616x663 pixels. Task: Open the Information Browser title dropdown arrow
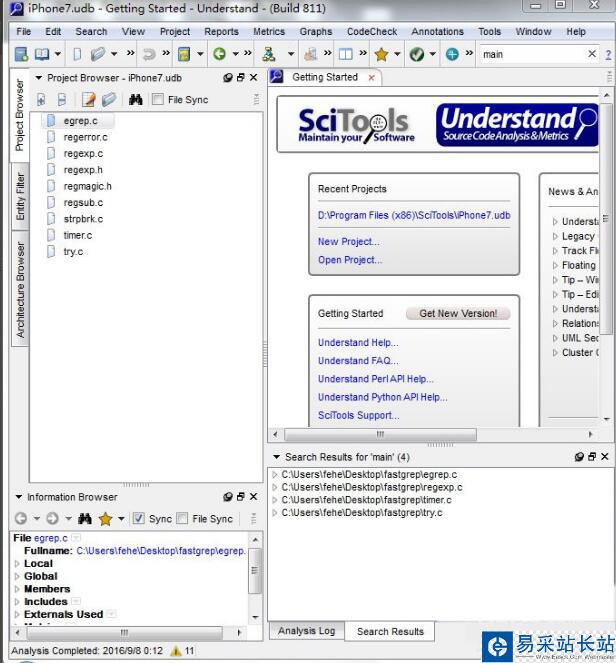point(19,497)
